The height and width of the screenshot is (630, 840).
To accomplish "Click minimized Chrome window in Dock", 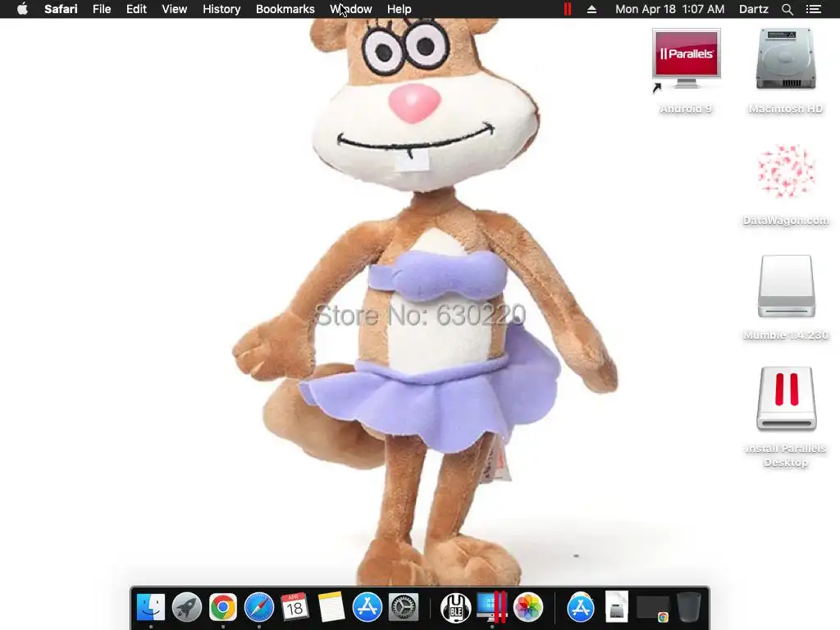I will click(652, 608).
